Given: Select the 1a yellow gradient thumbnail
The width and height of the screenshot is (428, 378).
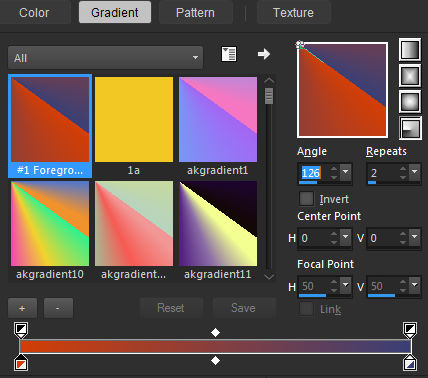Looking at the screenshot, I should coord(134,120).
